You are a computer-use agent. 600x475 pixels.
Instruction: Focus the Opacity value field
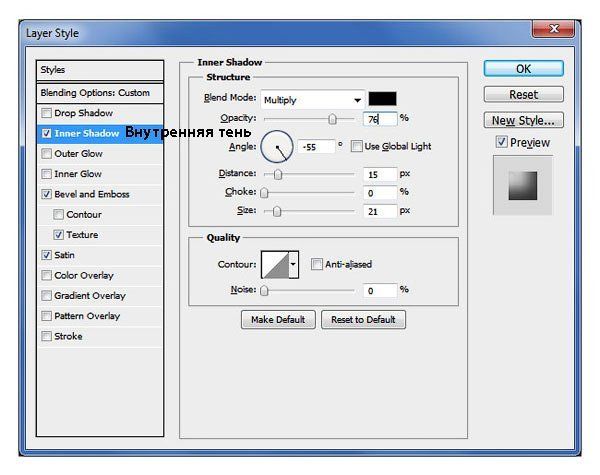click(380, 119)
